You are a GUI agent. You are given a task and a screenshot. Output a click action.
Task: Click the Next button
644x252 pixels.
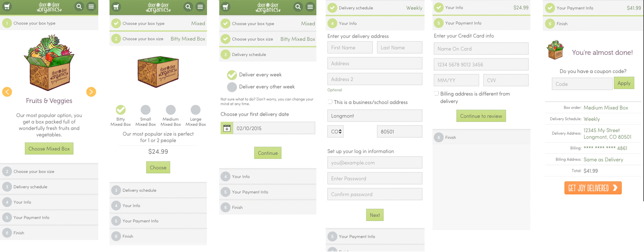click(375, 215)
